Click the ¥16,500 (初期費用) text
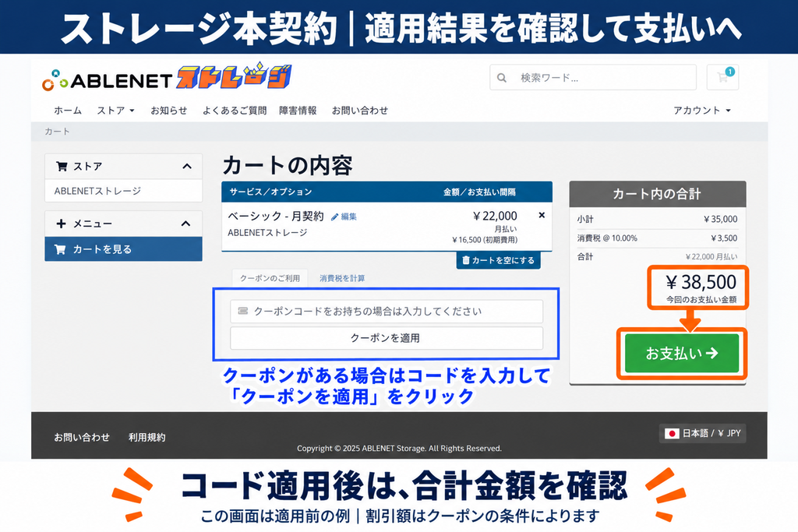Viewport: 798px width, 532px height. 485,240
